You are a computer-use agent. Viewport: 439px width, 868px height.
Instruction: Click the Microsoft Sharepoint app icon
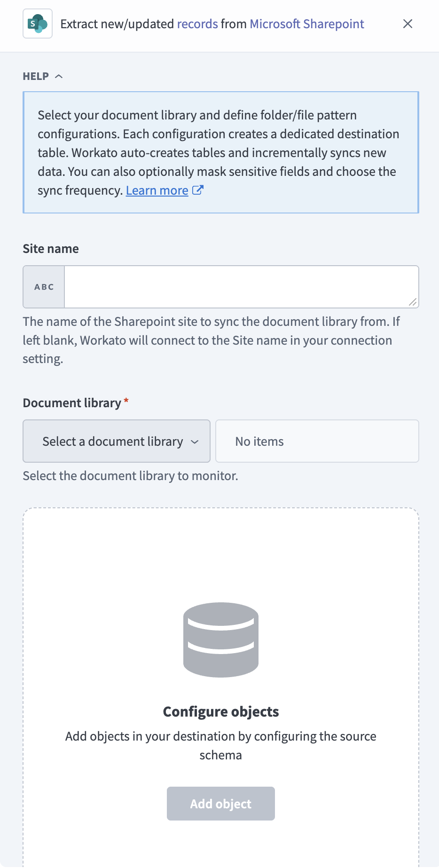pyautogui.click(x=38, y=24)
